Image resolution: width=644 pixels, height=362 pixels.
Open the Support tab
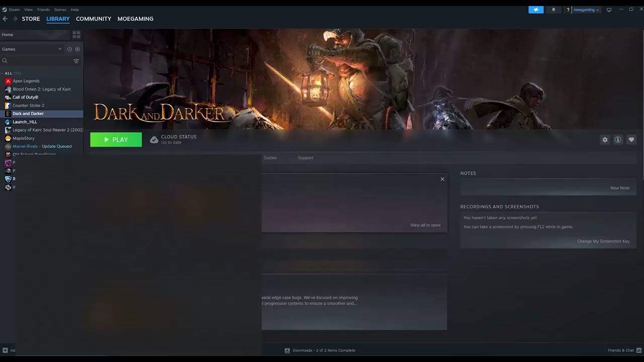click(x=305, y=158)
